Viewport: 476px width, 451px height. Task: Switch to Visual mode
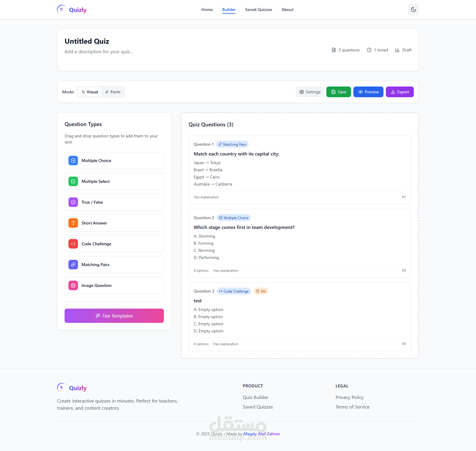[90, 92]
